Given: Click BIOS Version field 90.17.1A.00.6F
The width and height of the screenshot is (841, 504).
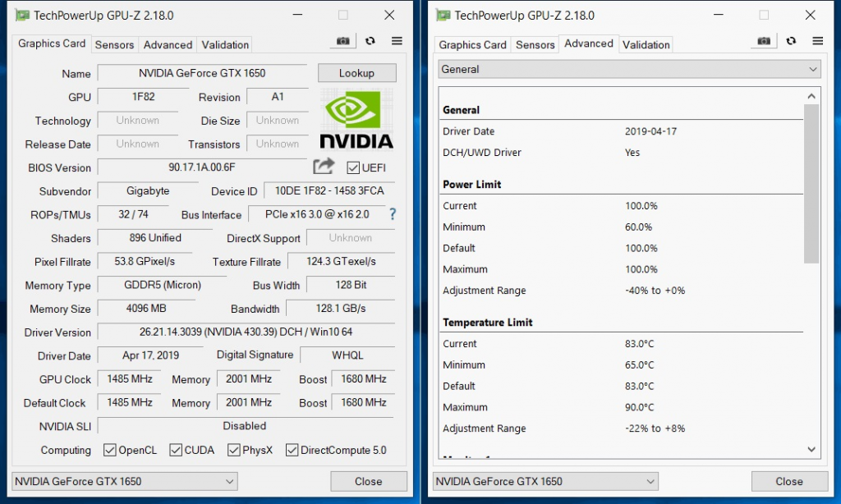Looking at the screenshot, I should 202,167.
